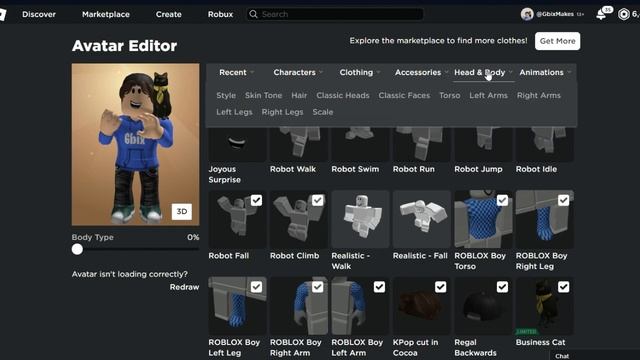The height and width of the screenshot is (360, 640).
Task: Uncheck the Regal Backwards cap
Action: click(x=502, y=287)
